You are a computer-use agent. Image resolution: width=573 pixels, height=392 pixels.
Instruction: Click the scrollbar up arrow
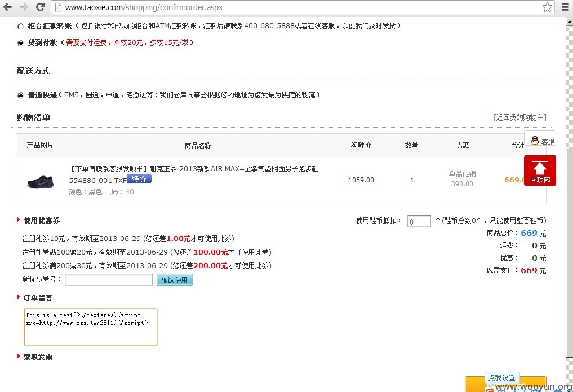click(x=569, y=23)
